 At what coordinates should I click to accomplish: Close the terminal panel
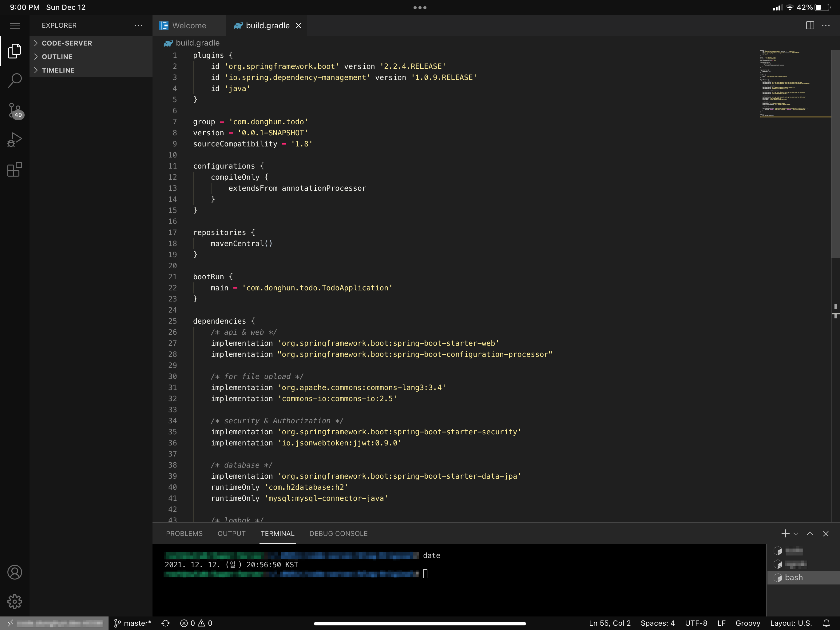coord(826,533)
